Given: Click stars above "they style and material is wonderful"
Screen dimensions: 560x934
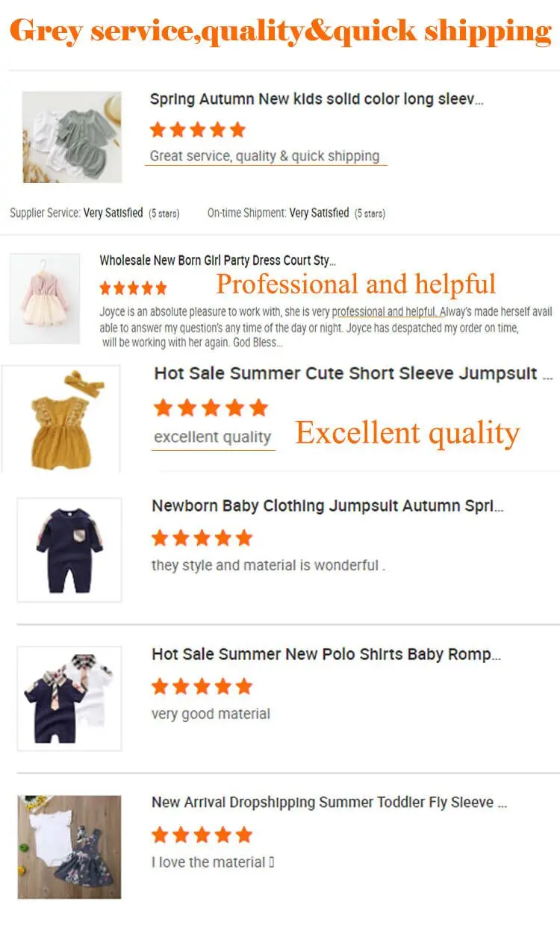Looking at the screenshot, I should pyautogui.click(x=202, y=538).
